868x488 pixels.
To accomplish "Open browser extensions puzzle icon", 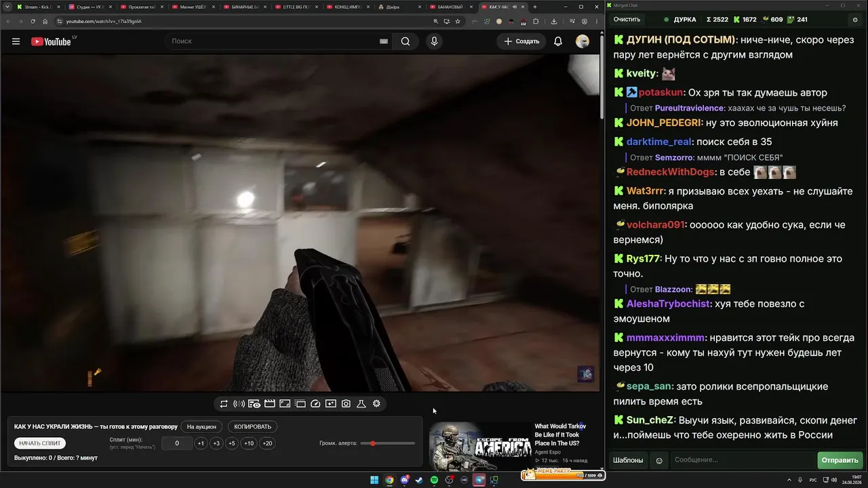I will coord(536,21).
